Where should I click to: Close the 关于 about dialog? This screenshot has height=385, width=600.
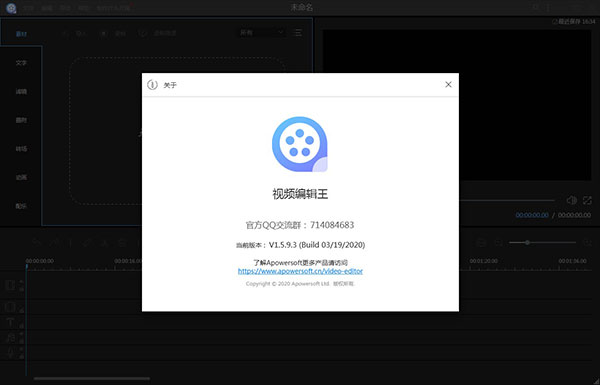(448, 84)
